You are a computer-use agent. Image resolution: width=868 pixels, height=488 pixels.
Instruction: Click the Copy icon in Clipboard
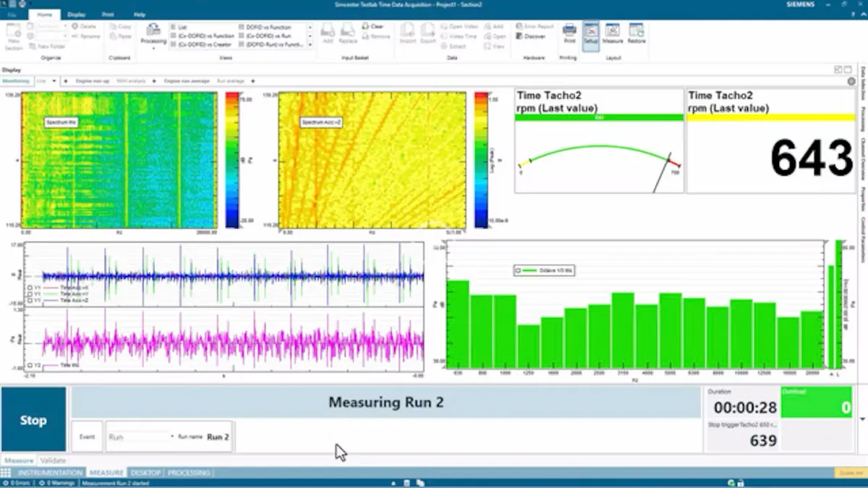click(x=120, y=26)
